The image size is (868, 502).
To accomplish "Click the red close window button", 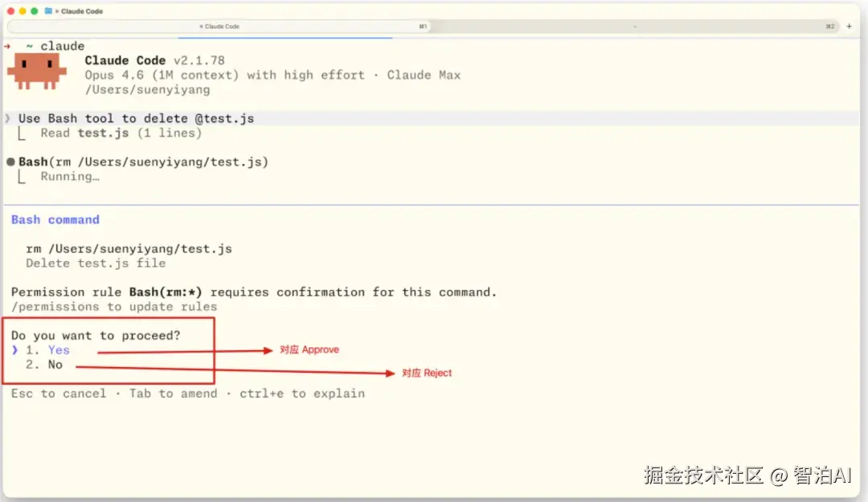I will pos(10,11).
